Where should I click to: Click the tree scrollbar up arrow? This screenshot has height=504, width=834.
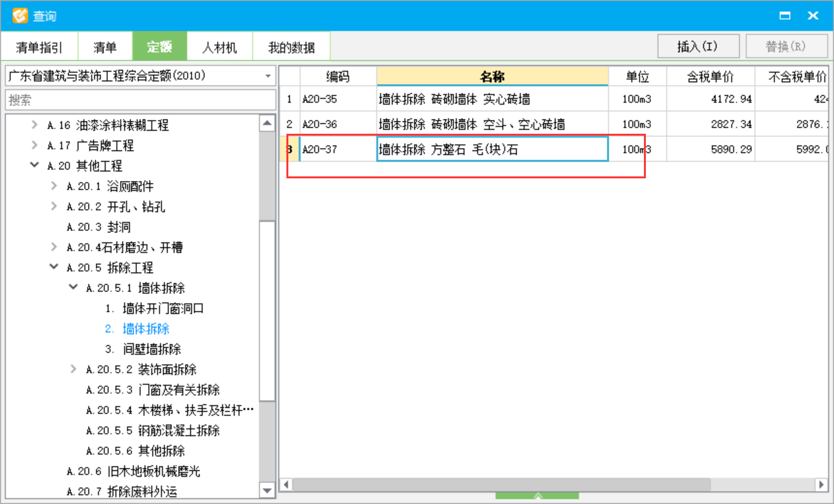267,123
